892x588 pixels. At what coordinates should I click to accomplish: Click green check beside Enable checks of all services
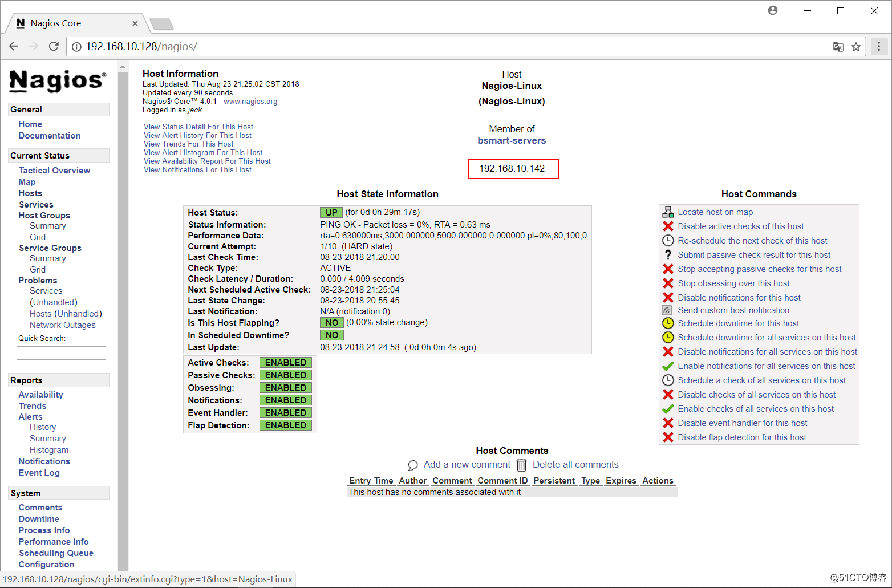[668, 409]
